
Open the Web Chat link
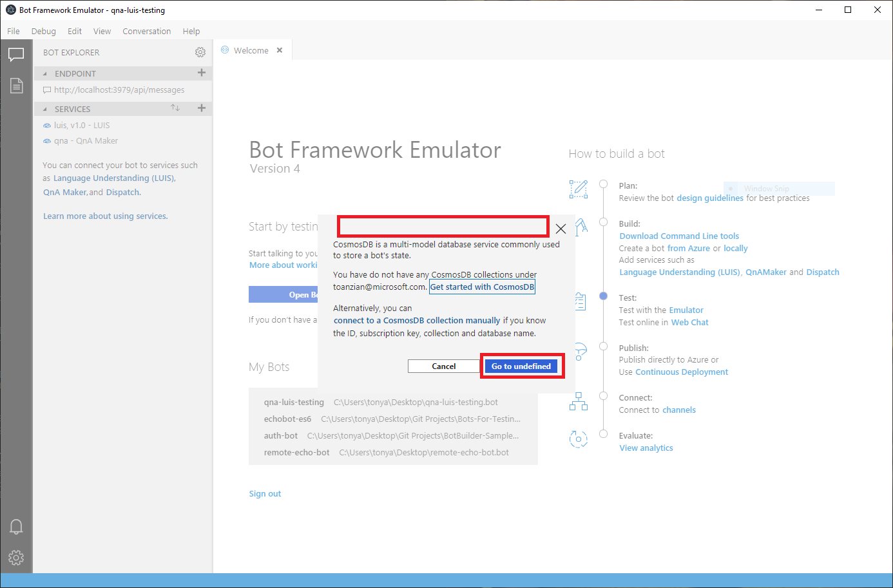click(x=690, y=322)
